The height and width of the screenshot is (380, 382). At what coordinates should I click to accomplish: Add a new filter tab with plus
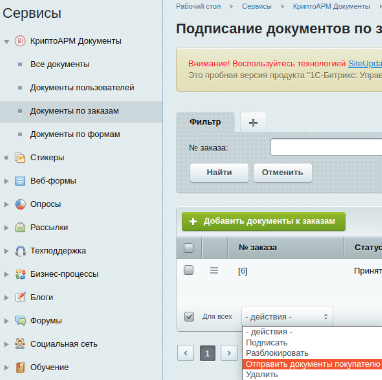tap(253, 122)
